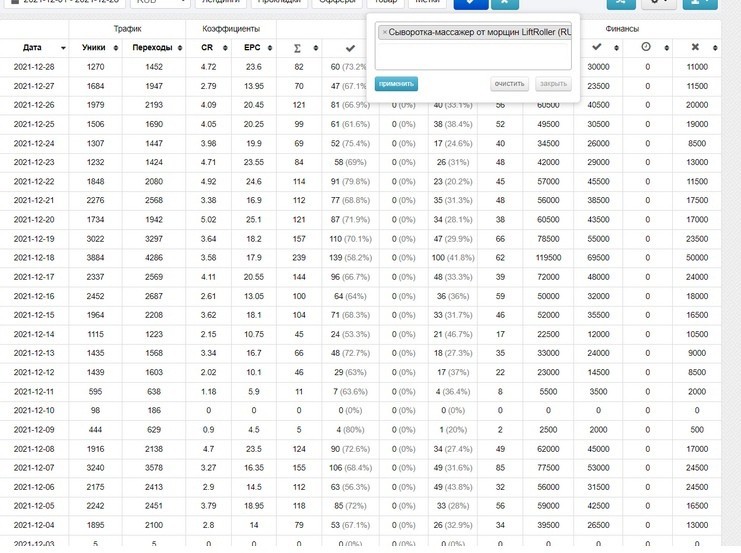
Task: Click the Очистить button in the filter popup
Action: click(x=509, y=84)
